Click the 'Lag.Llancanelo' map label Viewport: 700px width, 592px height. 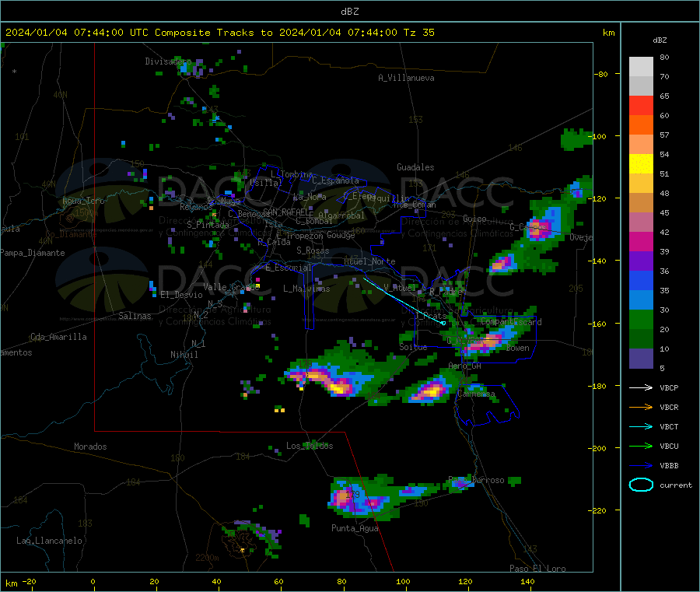point(49,541)
